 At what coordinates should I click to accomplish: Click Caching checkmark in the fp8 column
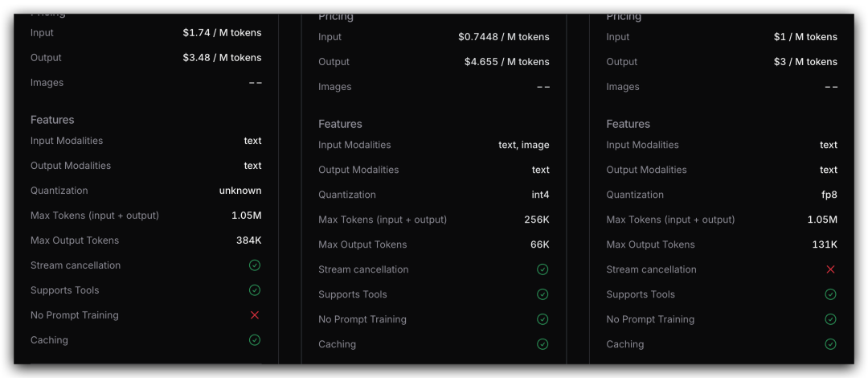830,344
